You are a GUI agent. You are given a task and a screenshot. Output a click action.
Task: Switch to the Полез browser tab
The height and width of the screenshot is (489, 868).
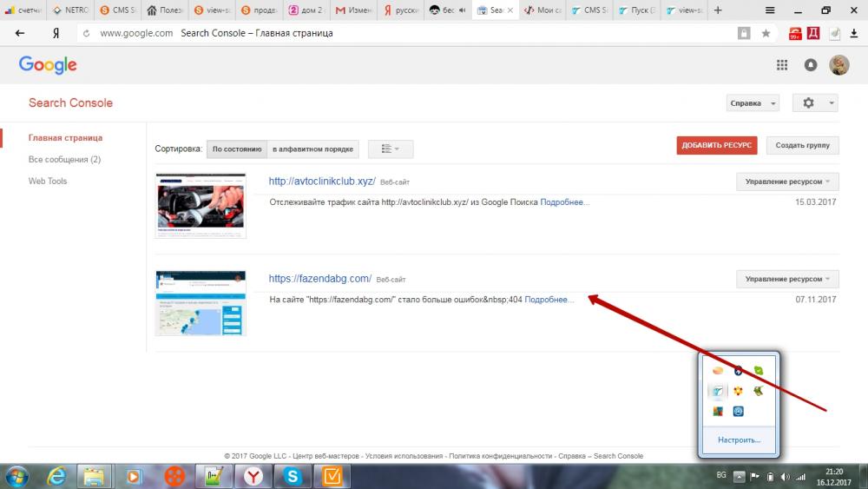(166, 10)
